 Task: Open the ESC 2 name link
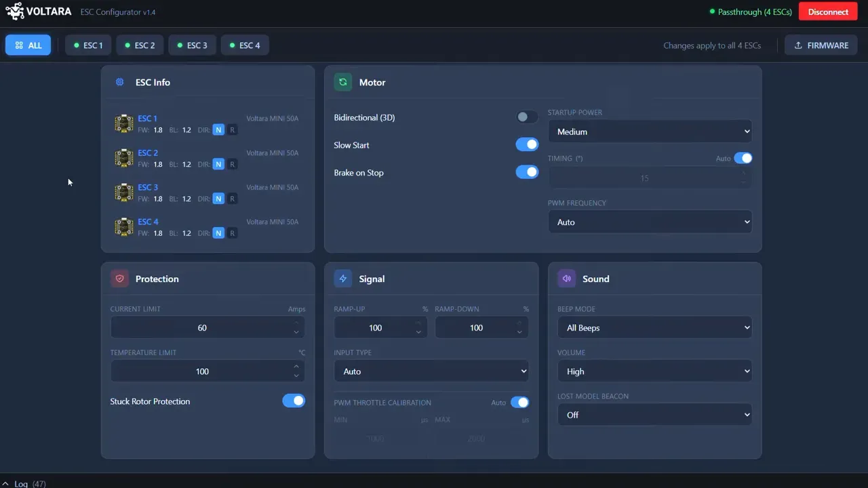pyautogui.click(x=148, y=153)
